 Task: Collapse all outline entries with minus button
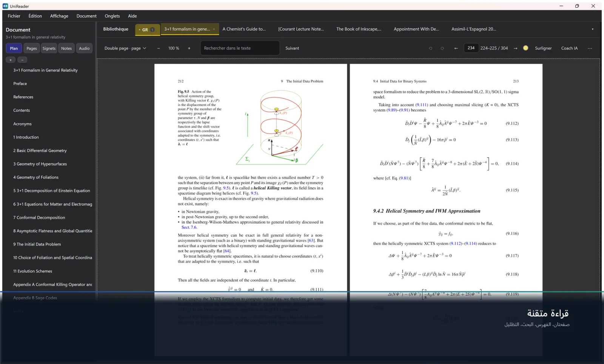click(x=22, y=60)
